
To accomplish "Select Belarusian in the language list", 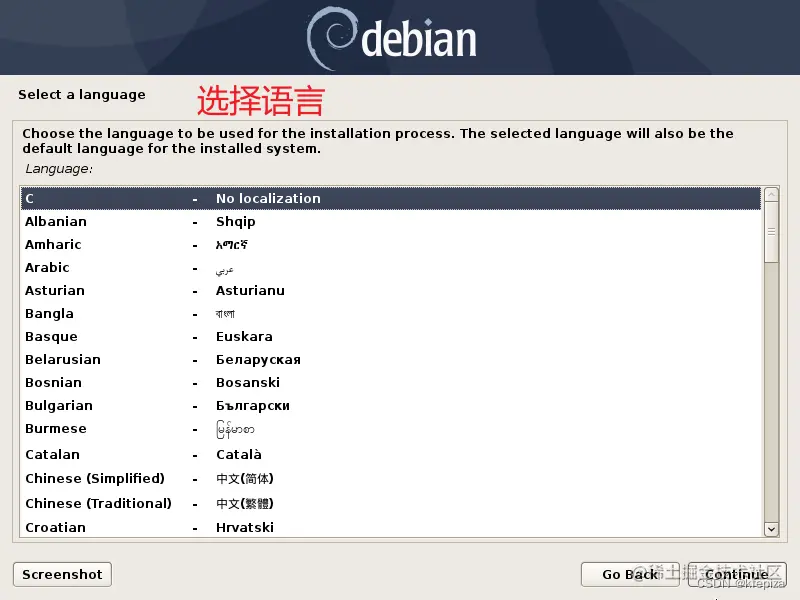I will coord(391,359).
